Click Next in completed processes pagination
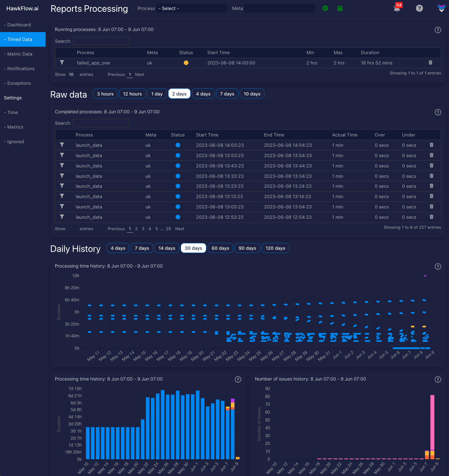Image resolution: width=449 pixels, height=476 pixels. [x=180, y=229]
